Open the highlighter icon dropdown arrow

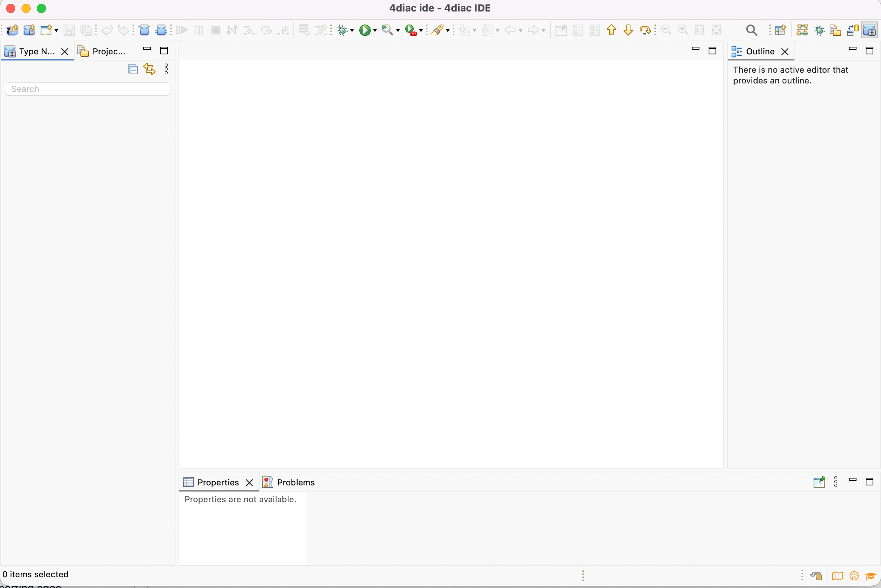click(x=448, y=30)
